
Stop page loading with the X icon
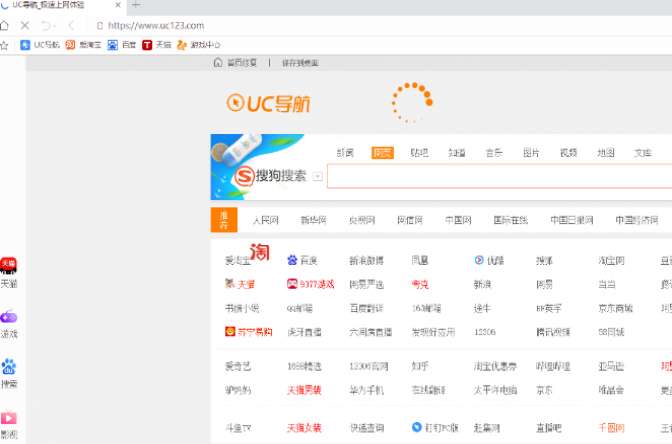click(25, 26)
